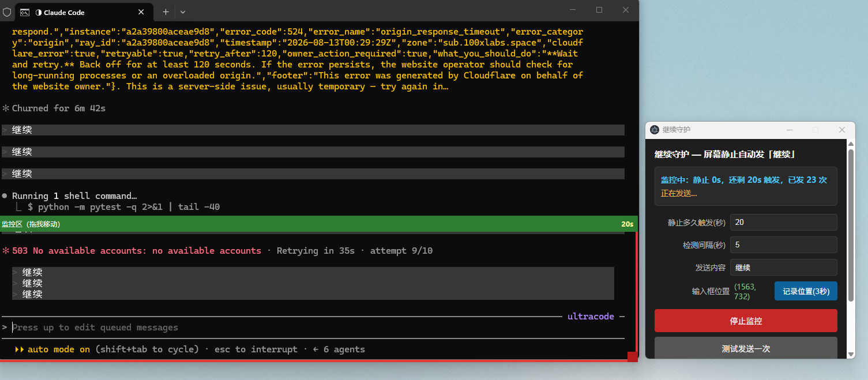The image size is (868, 380).
Task: Close the 继续守护 window
Action: point(841,130)
